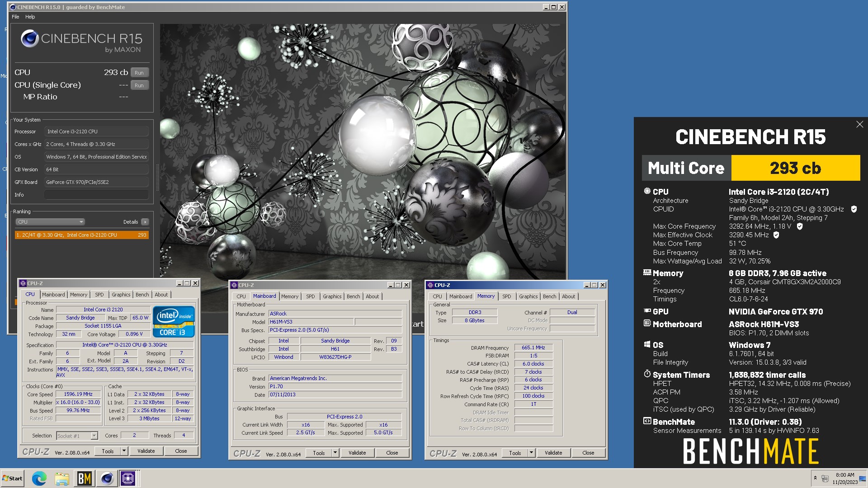
Task: Click the BenchMate Motherboard section icon
Action: tap(647, 324)
